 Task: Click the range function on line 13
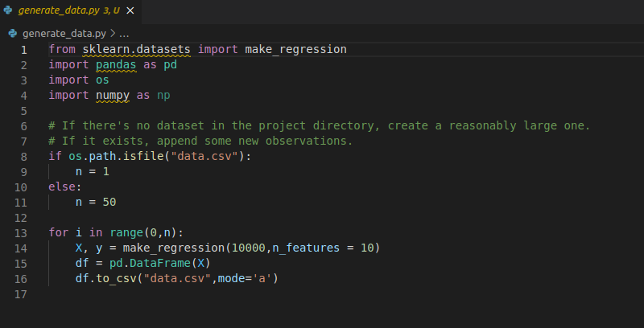[x=126, y=233]
